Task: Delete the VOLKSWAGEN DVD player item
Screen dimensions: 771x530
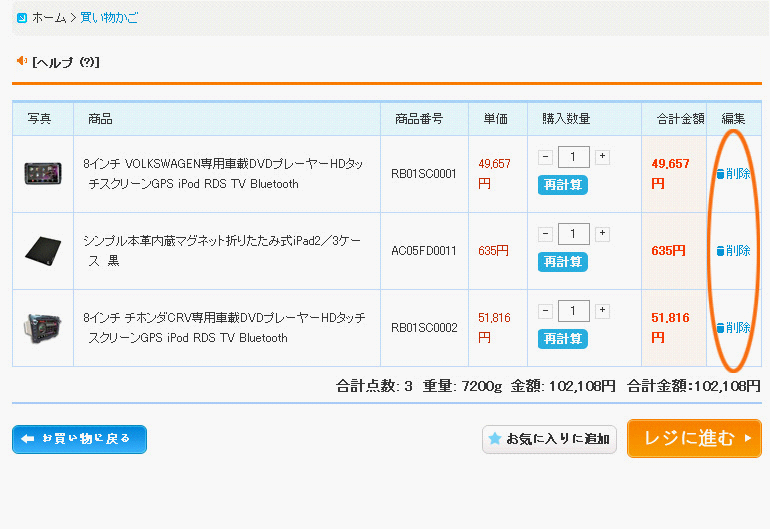Action: [x=733, y=174]
